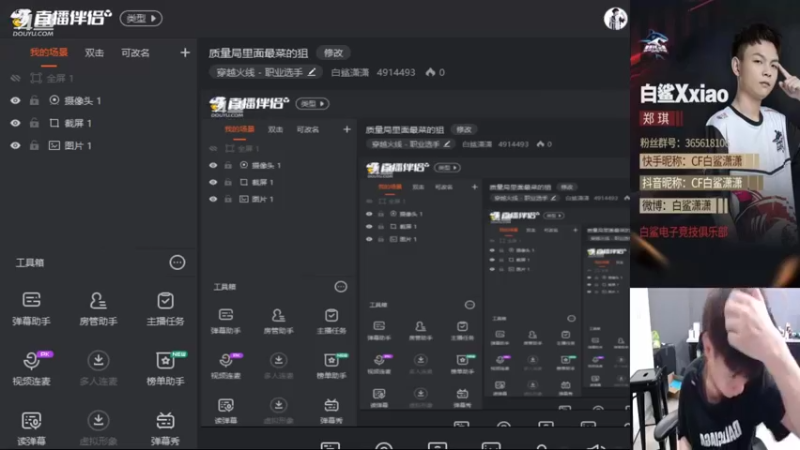The width and height of the screenshot is (800, 450).
Task: Open the 主播任务 tool
Action: pos(165,308)
